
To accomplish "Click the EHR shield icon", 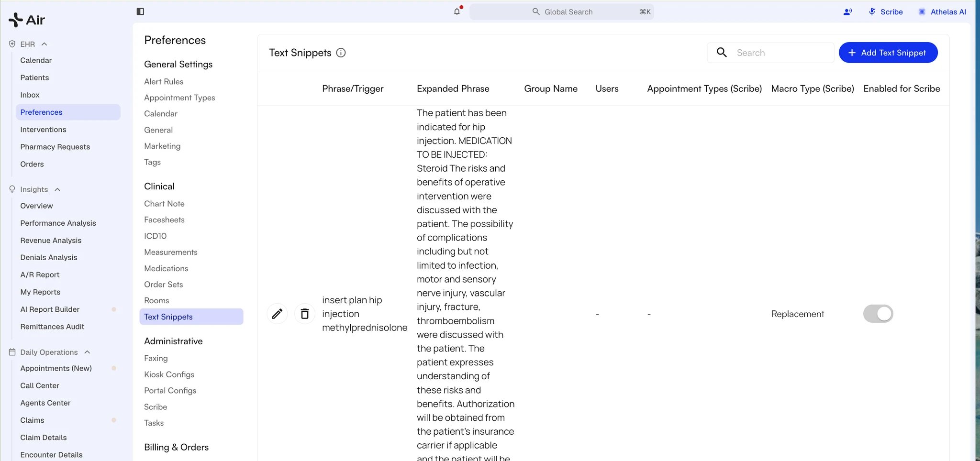I will coord(12,44).
